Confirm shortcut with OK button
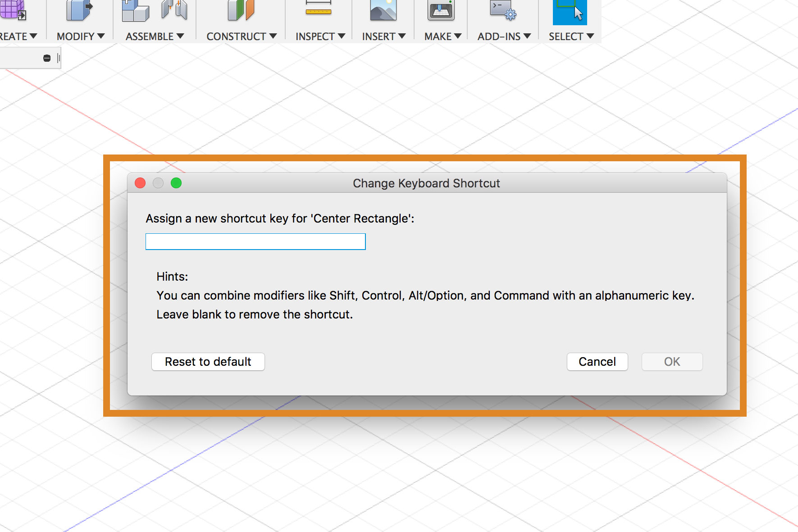 click(x=672, y=362)
